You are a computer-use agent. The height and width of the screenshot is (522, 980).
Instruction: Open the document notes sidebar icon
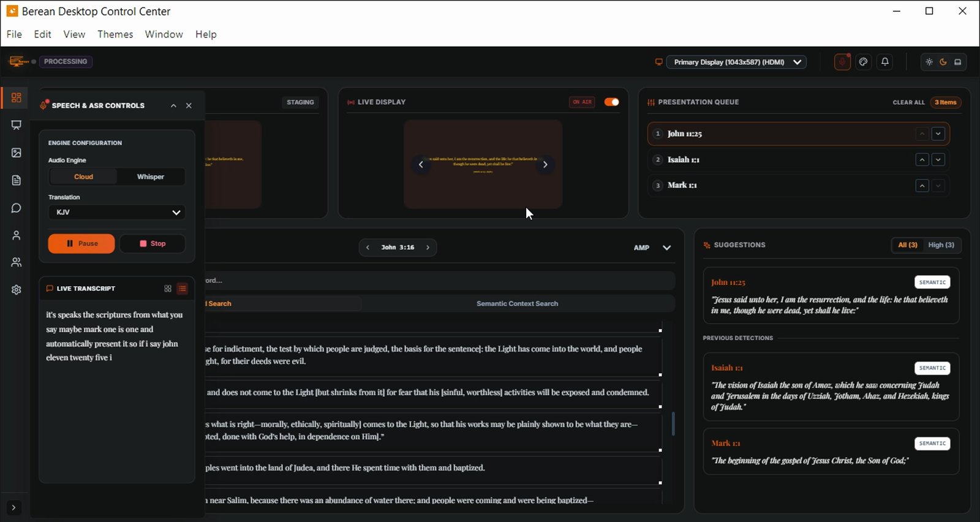(17, 180)
